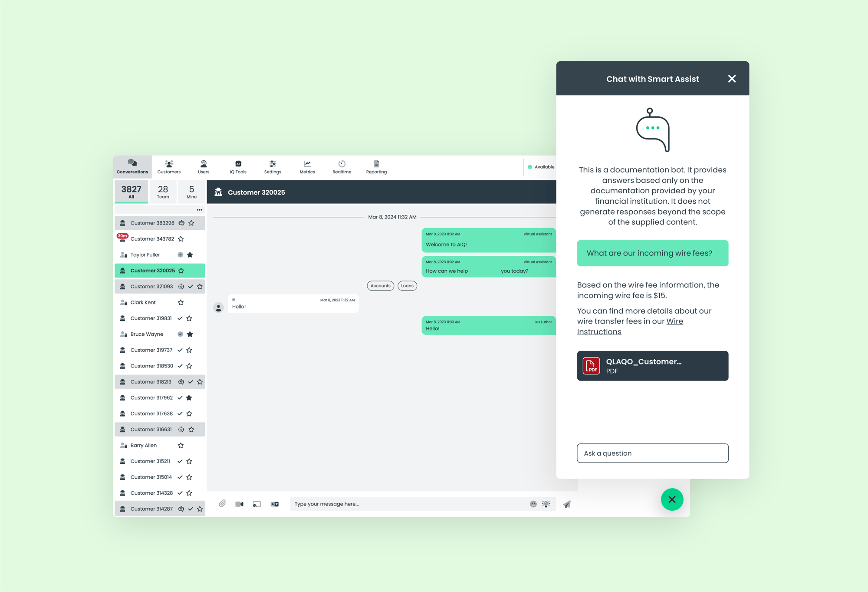Viewport: 868px width, 592px height.
Task: Open the emoji picker in message box
Action: point(533,504)
